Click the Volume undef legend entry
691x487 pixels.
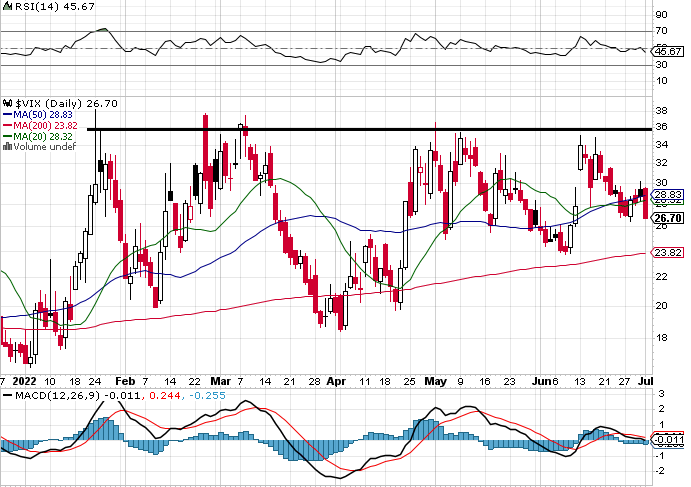(45, 146)
